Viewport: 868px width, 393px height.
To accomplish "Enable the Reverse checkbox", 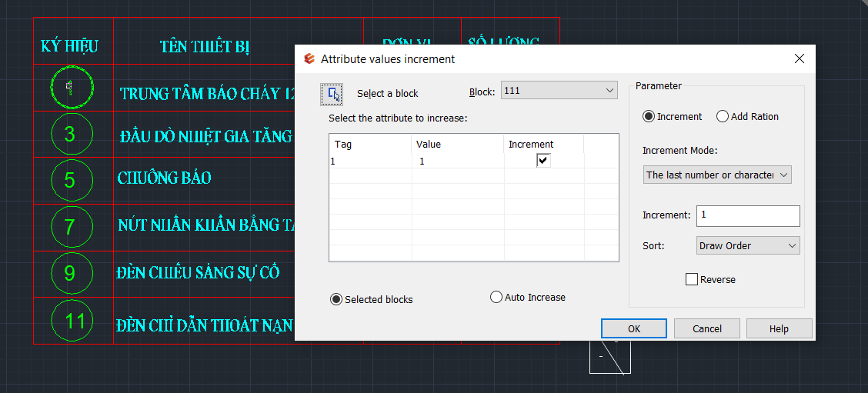I will 692,279.
